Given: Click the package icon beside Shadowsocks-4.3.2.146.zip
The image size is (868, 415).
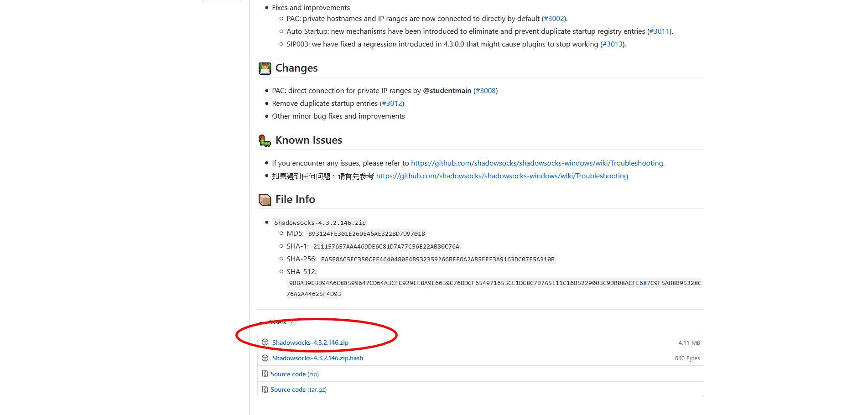Looking at the screenshot, I should pos(265,342).
